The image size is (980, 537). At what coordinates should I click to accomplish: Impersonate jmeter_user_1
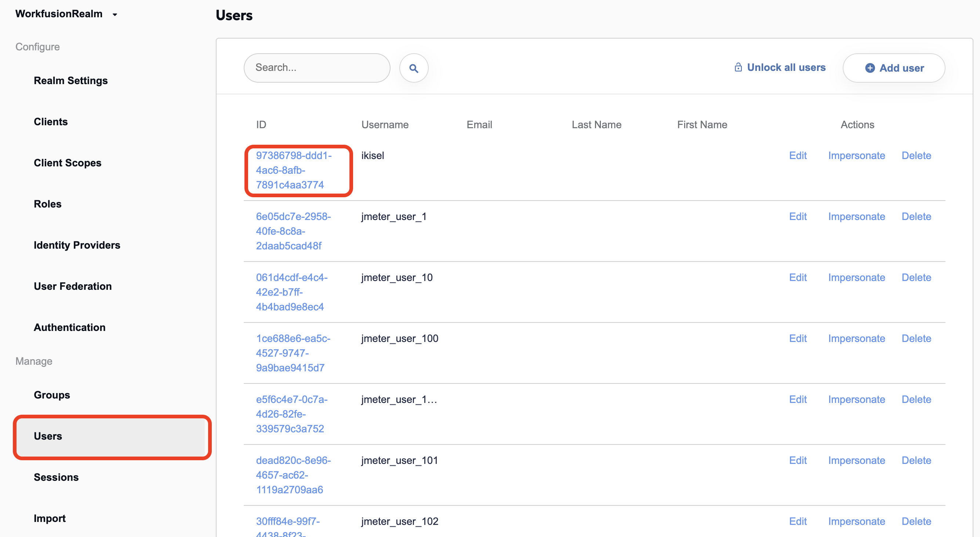coord(856,217)
